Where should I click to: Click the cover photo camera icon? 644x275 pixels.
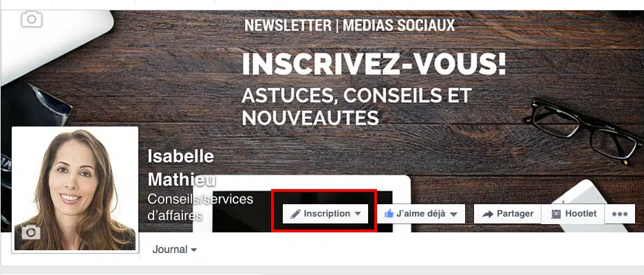point(32,19)
